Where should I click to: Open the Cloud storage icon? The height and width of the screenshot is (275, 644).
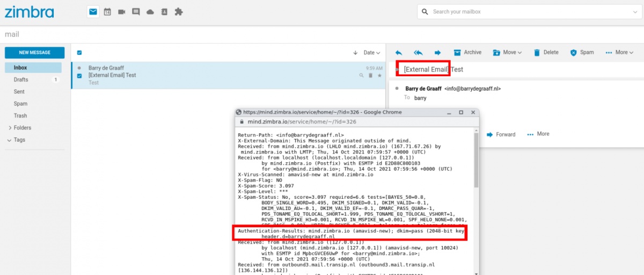coord(150,12)
